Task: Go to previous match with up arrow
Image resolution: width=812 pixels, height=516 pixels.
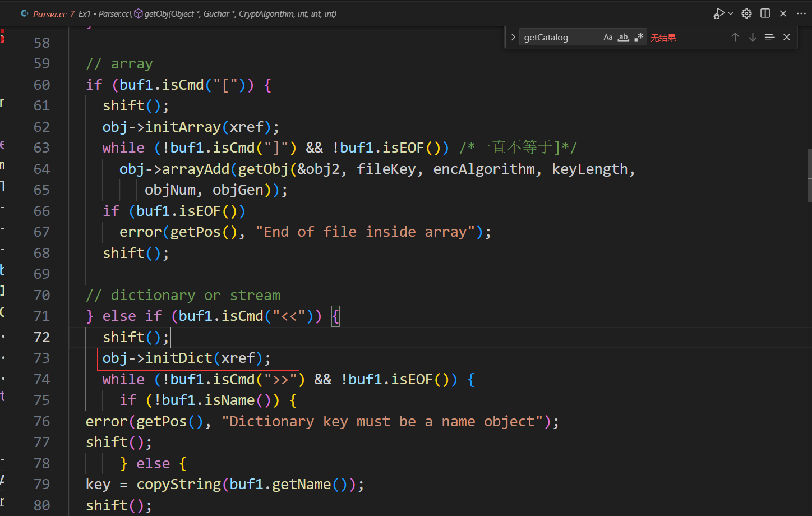Action: pos(735,37)
